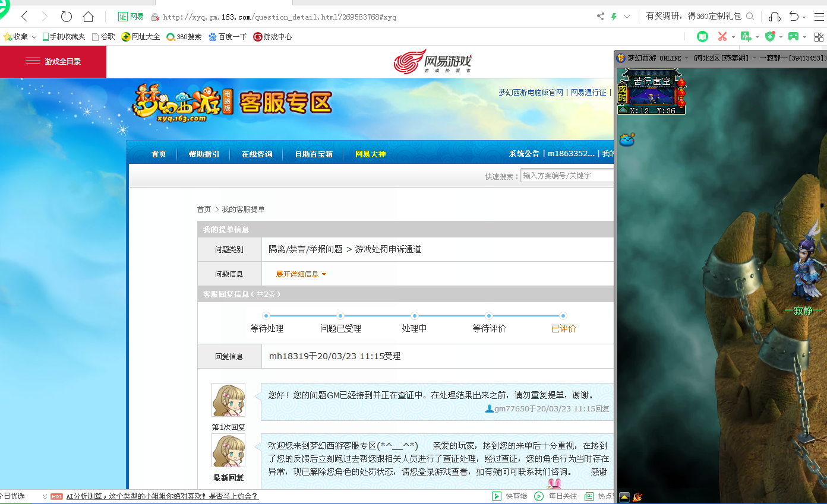The image size is (827, 504).
Task: Click the share icon in address bar
Action: (x=600, y=17)
